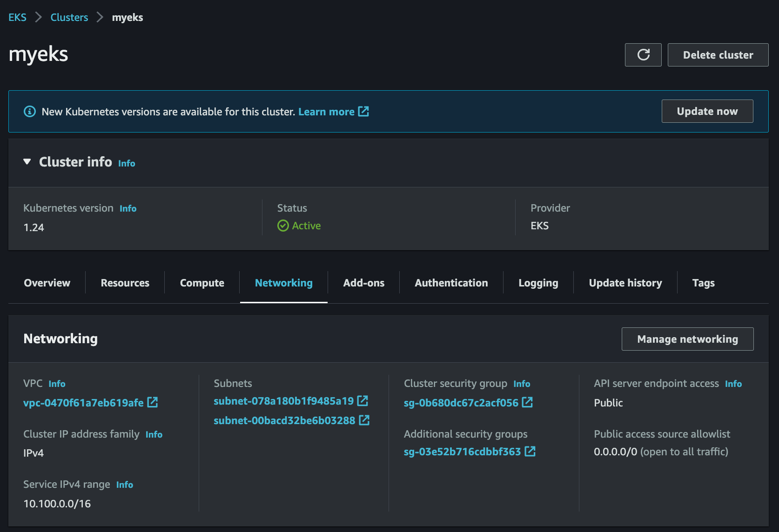Open the Tags tab
Image resolution: width=779 pixels, height=532 pixels.
[704, 283]
